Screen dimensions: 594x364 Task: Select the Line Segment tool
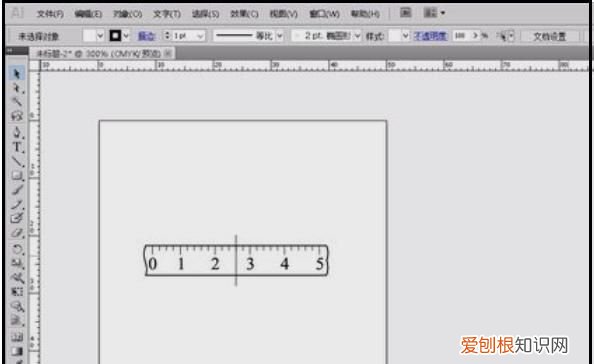coord(17,161)
